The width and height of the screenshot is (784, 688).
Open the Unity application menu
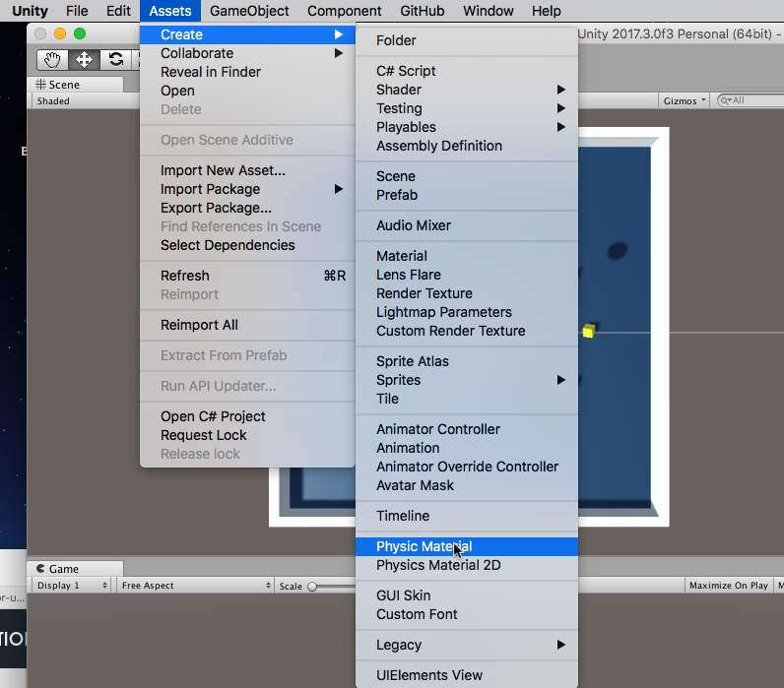click(x=30, y=11)
